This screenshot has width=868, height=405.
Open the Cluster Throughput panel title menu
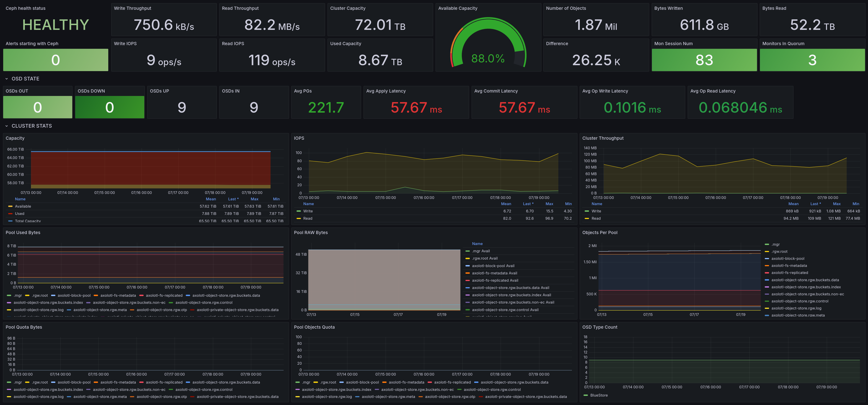(x=603, y=138)
